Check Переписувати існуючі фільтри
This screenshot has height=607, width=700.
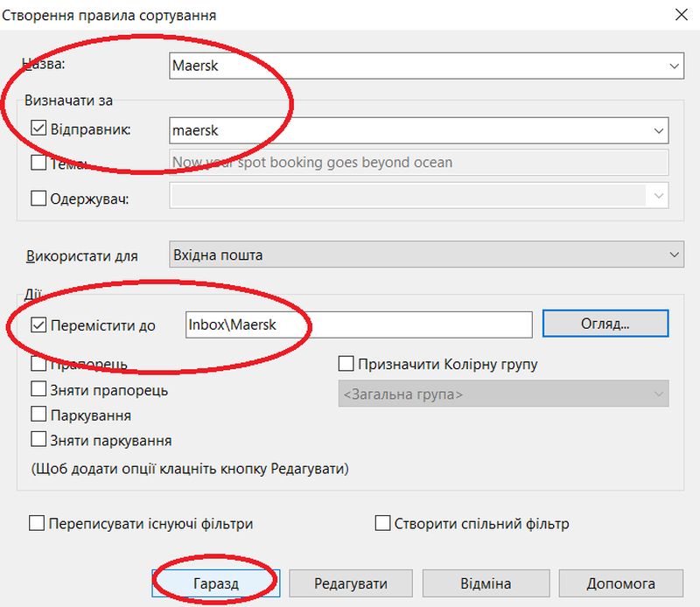click(x=37, y=523)
